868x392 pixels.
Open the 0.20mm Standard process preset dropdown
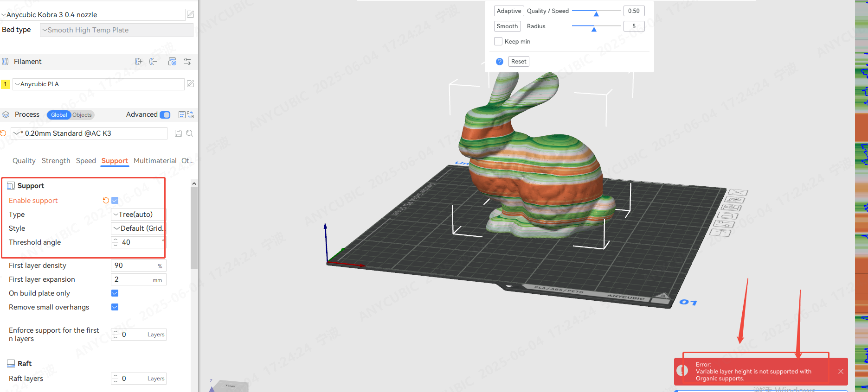click(89, 133)
